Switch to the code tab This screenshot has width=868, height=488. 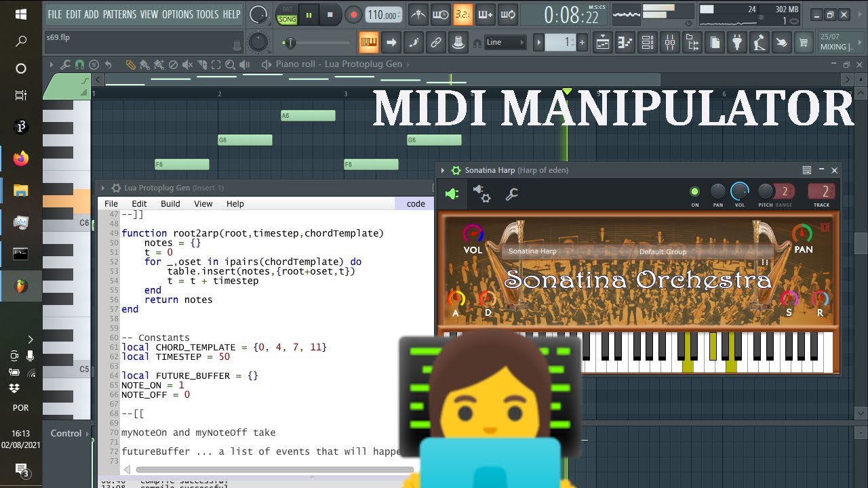click(x=415, y=203)
